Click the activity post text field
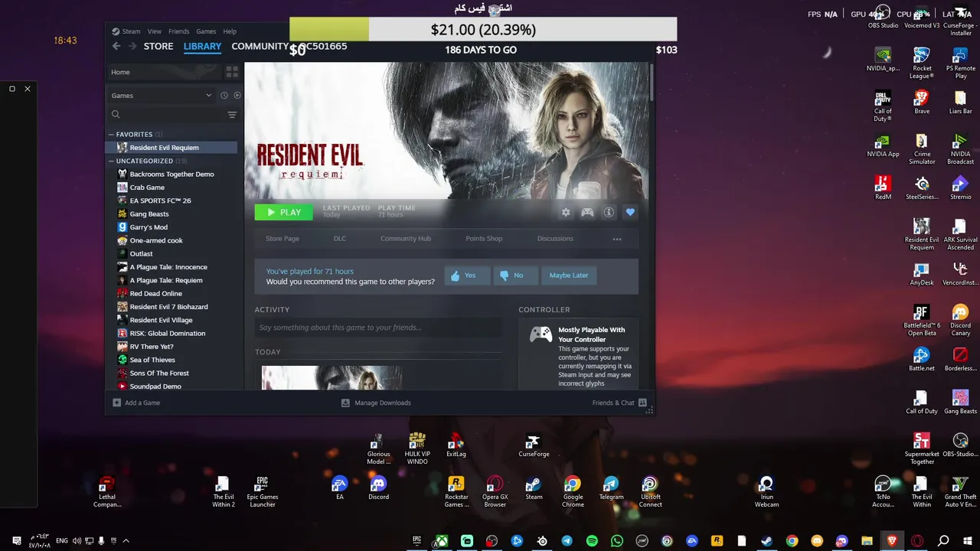The width and height of the screenshot is (980, 551). tap(378, 328)
